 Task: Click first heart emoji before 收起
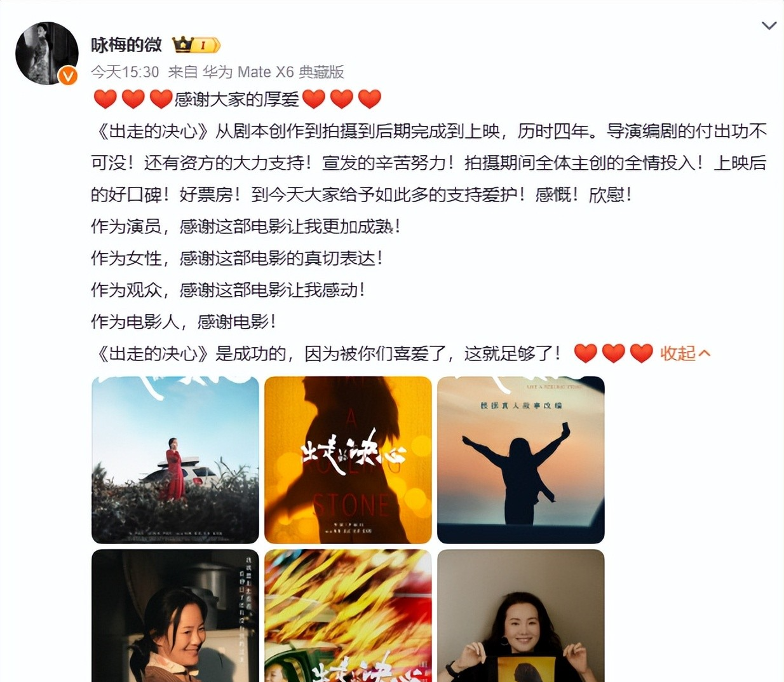586,353
